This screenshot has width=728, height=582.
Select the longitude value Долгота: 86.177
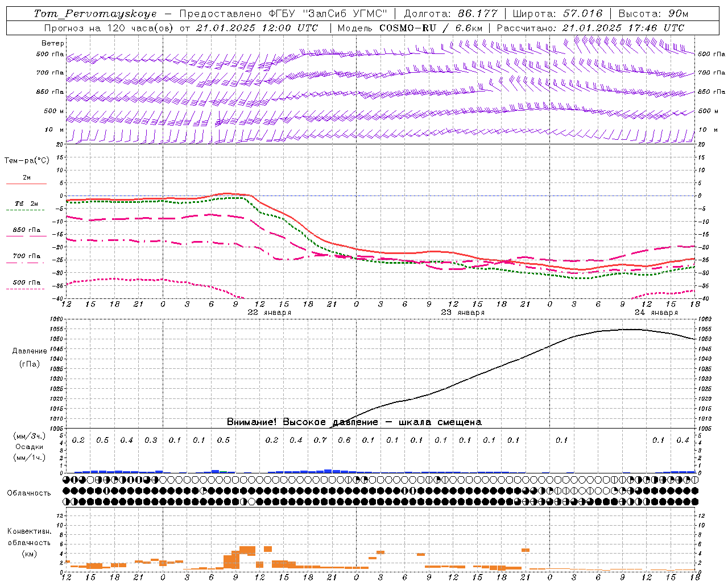pyautogui.click(x=450, y=14)
